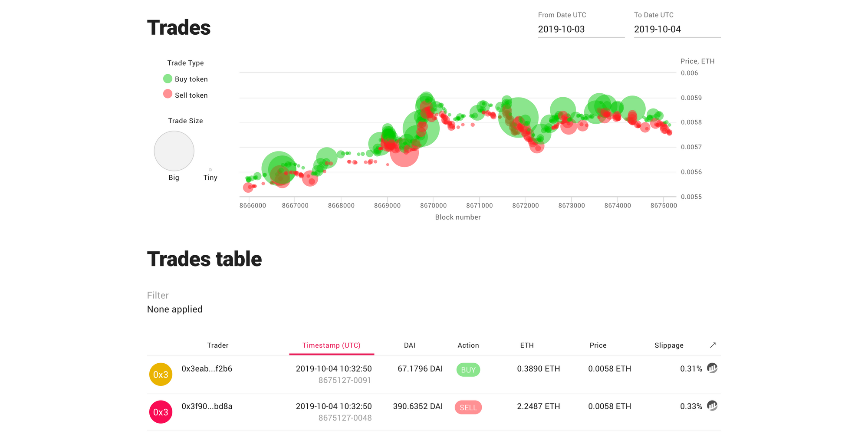Open the From Date UTC field
The width and height of the screenshot is (868, 434).
coord(581,29)
